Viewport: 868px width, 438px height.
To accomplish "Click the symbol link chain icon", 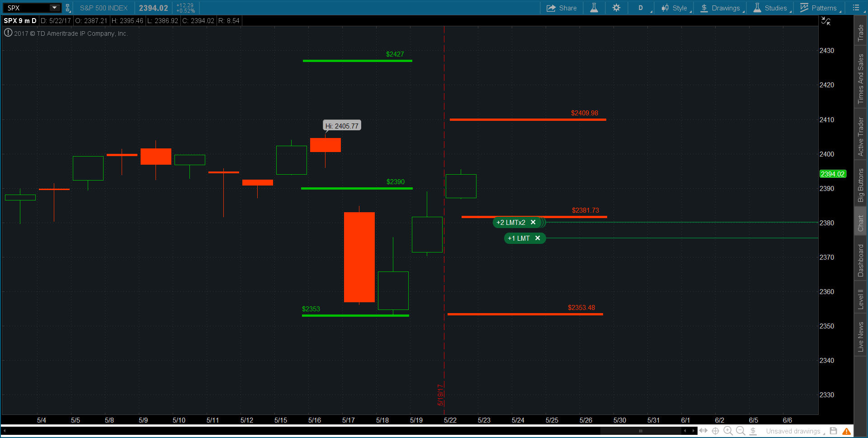I will [x=68, y=8].
